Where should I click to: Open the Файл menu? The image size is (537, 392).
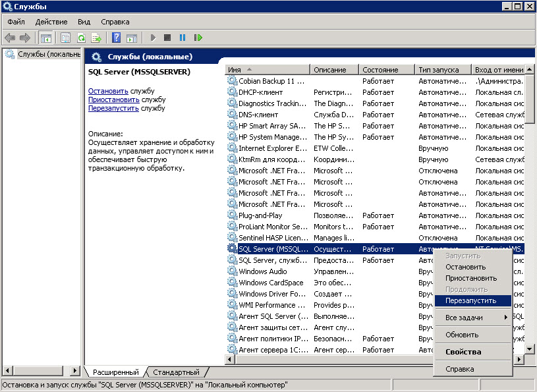click(x=16, y=22)
